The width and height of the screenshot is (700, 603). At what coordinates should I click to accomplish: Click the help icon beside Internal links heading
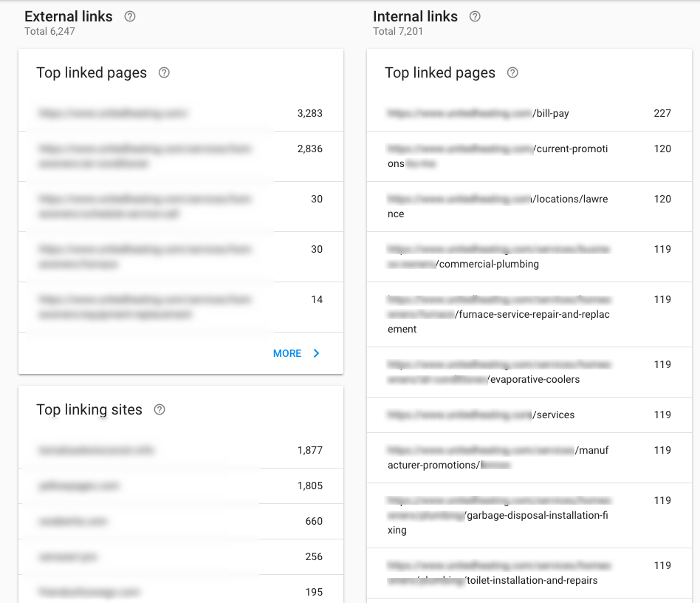(475, 16)
